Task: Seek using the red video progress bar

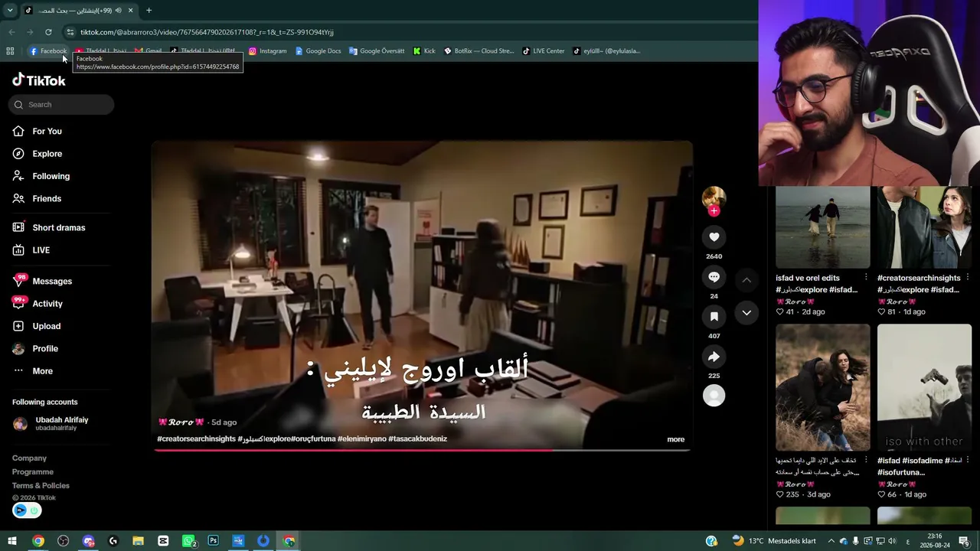Action: [x=423, y=450]
